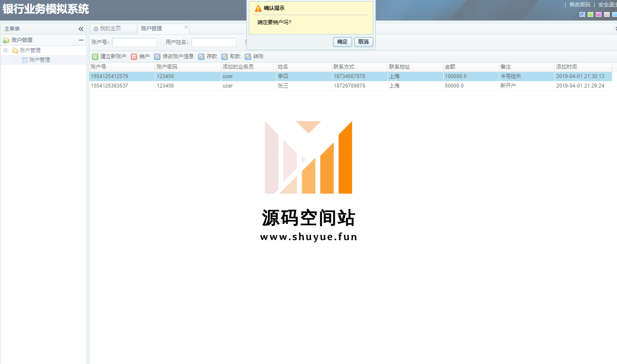Collapse the 账户管理 accordion minus button
The image size is (617, 364).
coord(81,40)
